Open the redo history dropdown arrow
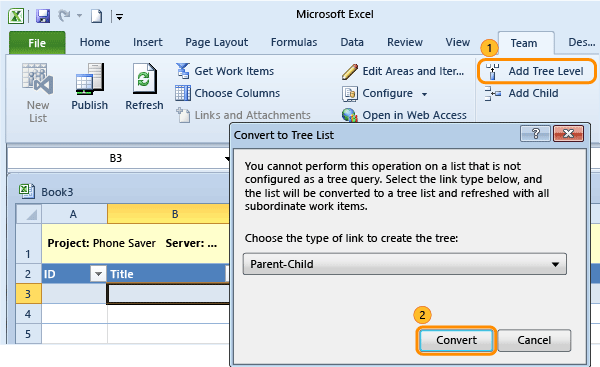Image resolution: width=600 pixels, height=367 pixels. click(80, 16)
